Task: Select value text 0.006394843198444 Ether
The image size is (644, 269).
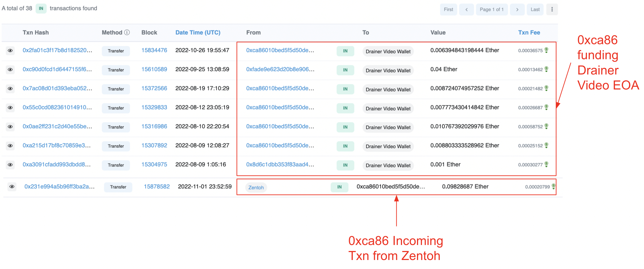Action: point(465,50)
